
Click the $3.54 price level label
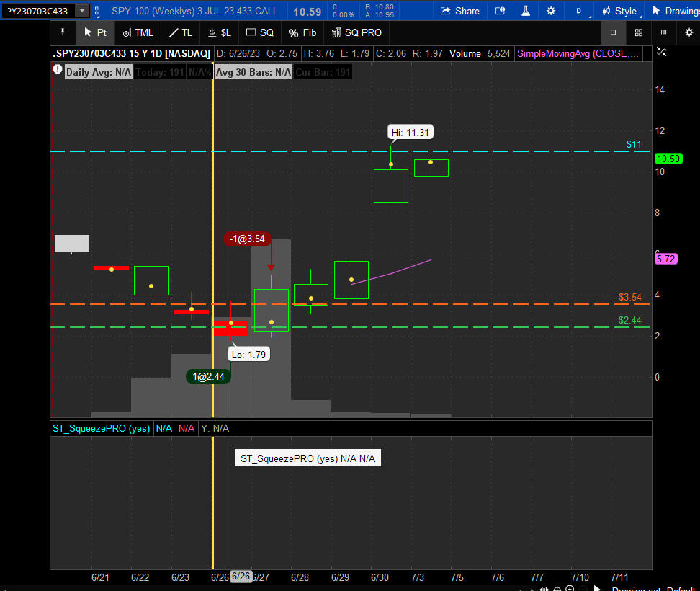[x=630, y=297]
